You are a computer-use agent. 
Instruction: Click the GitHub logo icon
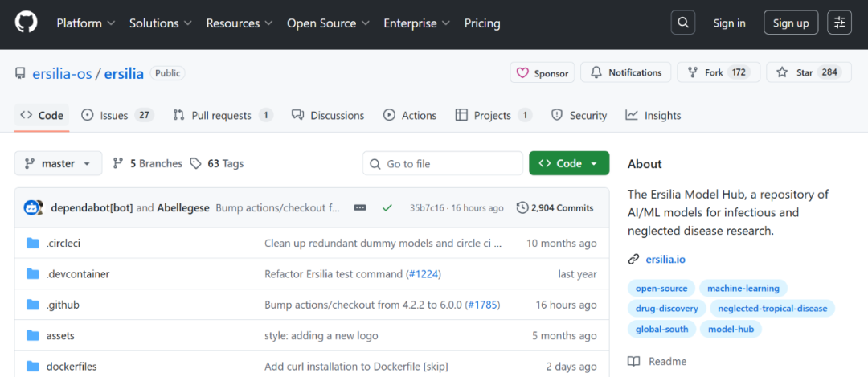27,23
